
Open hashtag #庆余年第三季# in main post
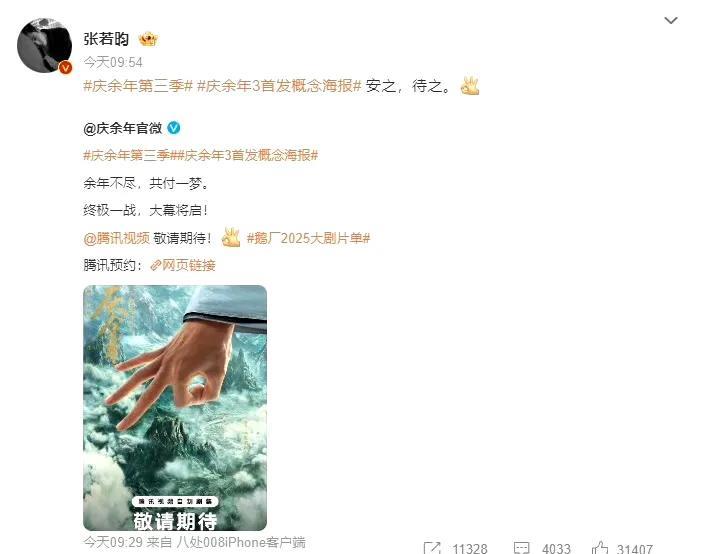tap(138, 86)
